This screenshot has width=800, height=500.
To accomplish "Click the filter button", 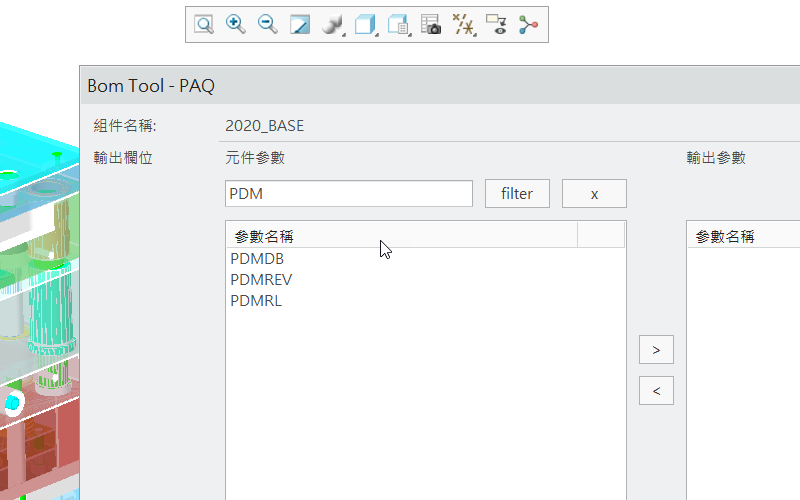I will coord(517,194).
